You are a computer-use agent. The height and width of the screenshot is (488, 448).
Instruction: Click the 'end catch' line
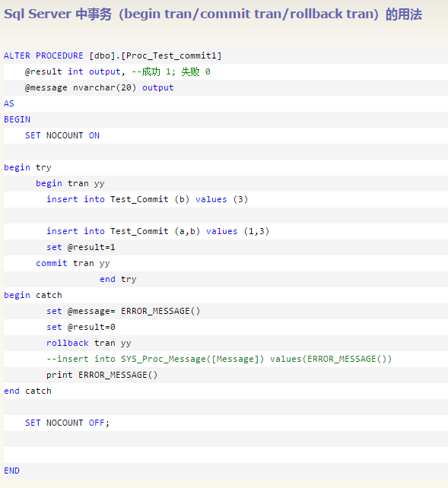click(x=27, y=391)
